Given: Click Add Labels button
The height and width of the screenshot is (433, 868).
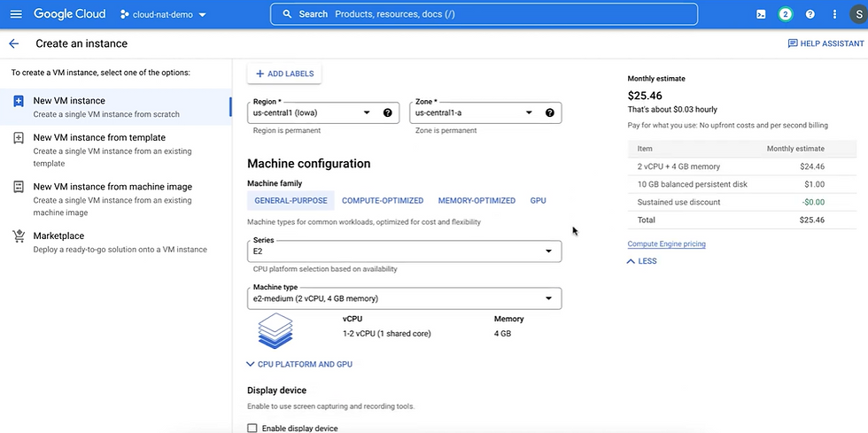Looking at the screenshot, I should (284, 73).
